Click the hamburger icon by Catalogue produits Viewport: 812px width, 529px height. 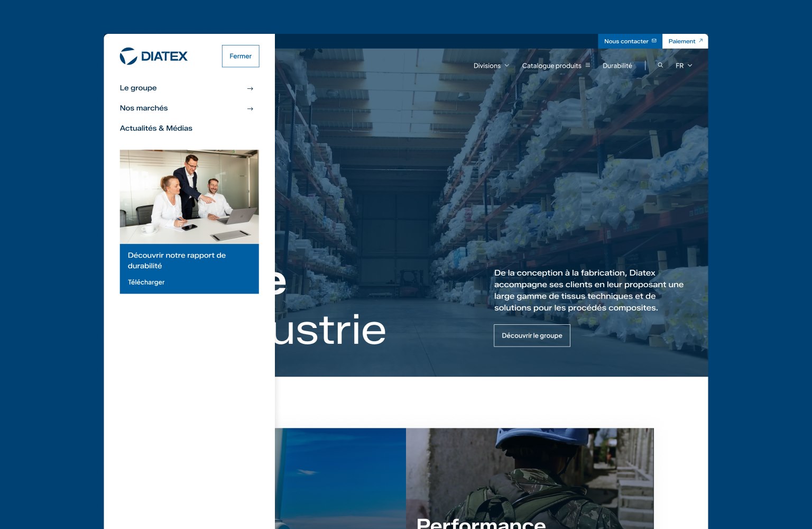point(587,66)
